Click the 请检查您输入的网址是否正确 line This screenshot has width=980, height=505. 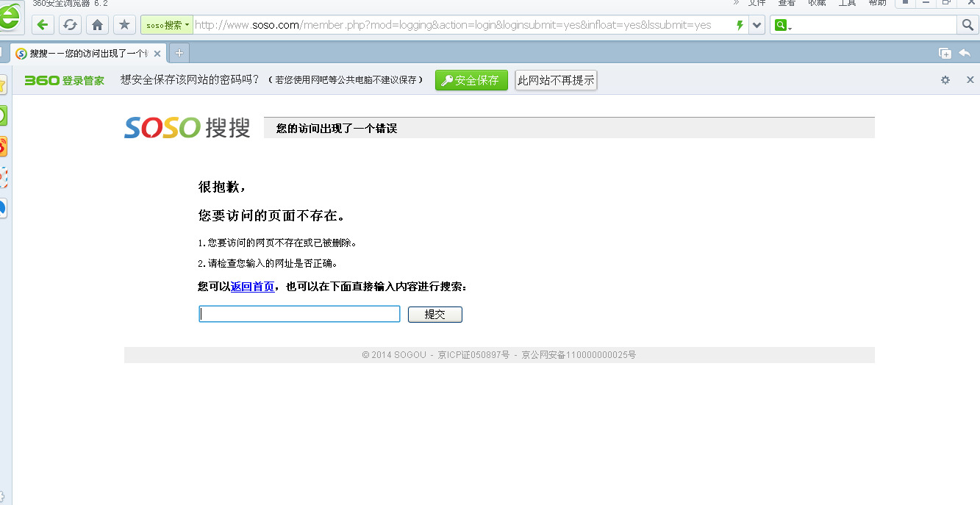[x=268, y=263]
